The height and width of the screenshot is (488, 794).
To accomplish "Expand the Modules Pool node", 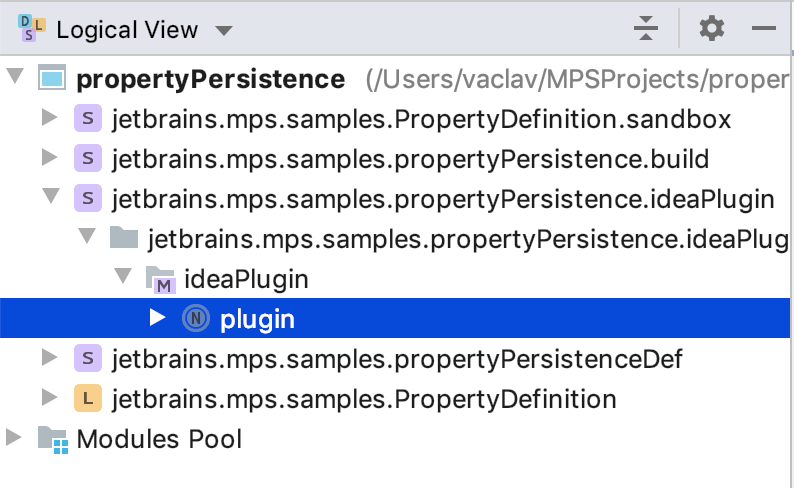I will coord(14,438).
